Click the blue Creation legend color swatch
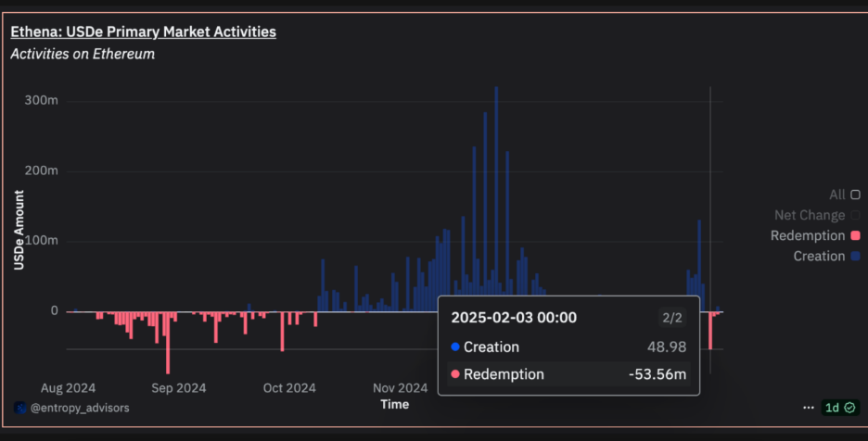The height and width of the screenshot is (441, 868). click(855, 256)
